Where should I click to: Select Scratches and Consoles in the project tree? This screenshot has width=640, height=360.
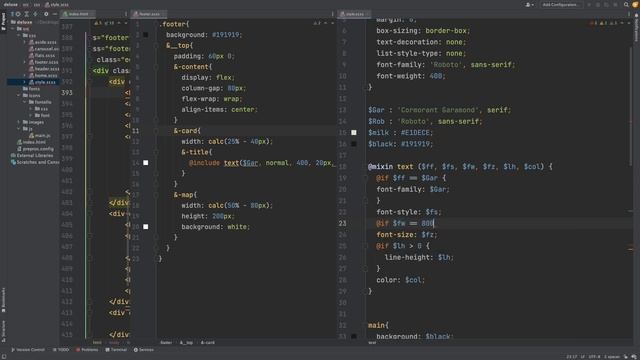(x=35, y=162)
